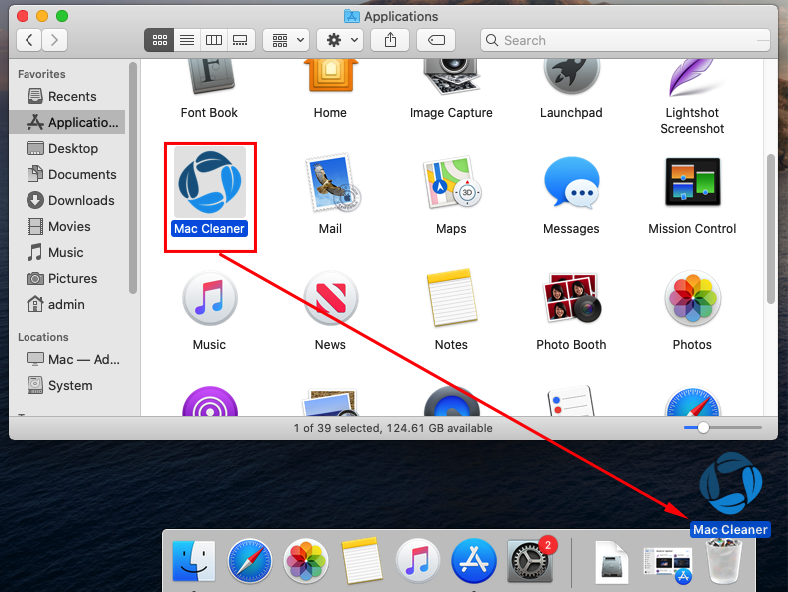Open the gear Action menu
788x592 pixels.
pyautogui.click(x=340, y=40)
